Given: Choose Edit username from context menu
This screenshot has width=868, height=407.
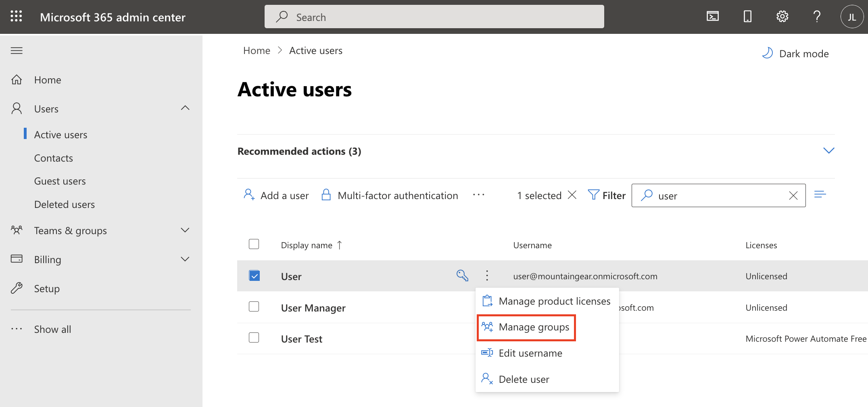Looking at the screenshot, I should [547, 353].
